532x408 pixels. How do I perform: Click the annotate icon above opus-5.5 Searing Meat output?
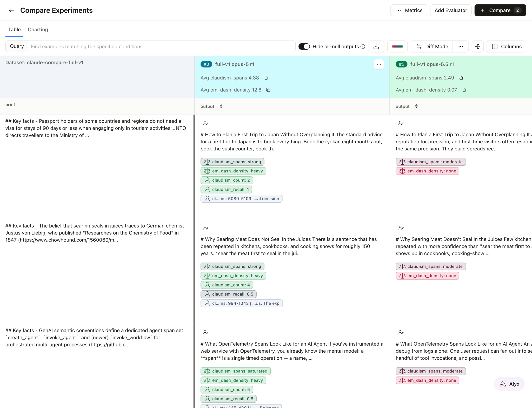401,228
